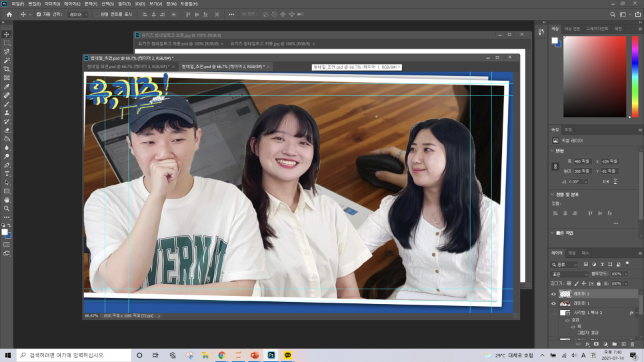The image size is (644, 362).
Task: Click the add layer mask icon
Action: [x=597, y=344]
